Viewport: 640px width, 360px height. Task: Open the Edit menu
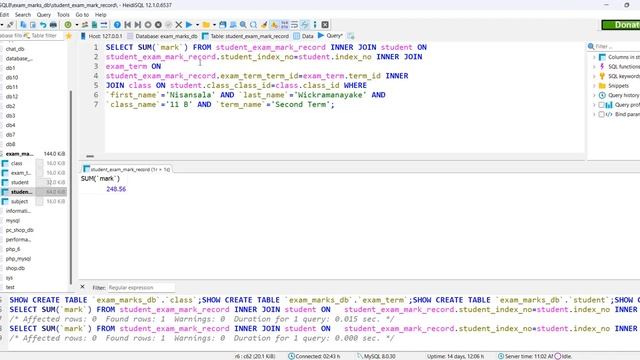(x=4, y=15)
